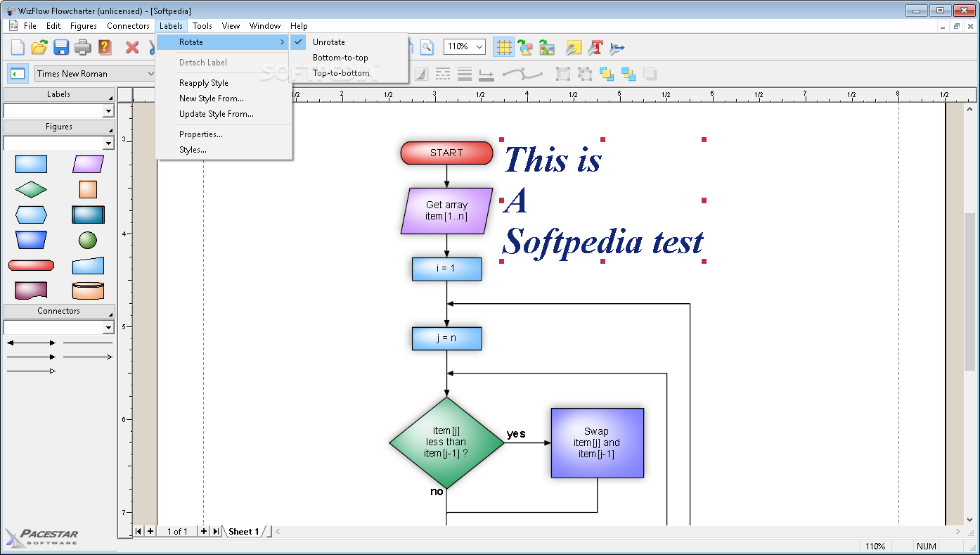Choose Bottom-to-top rotation
This screenshot has height=555, width=980.
(340, 58)
